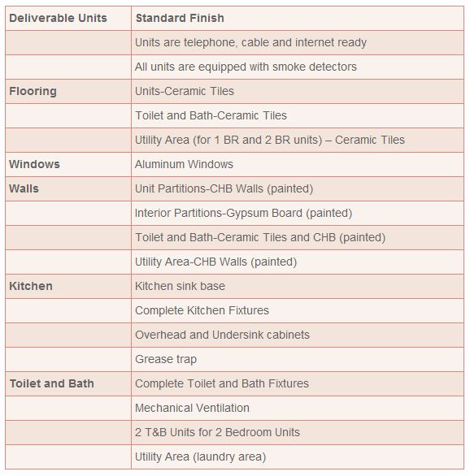The height and width of the screenshot is (476, 470).
Task: Select Complete Kitchen Fixtures cell
Action: pyautogui.click(x=298, y=310)
